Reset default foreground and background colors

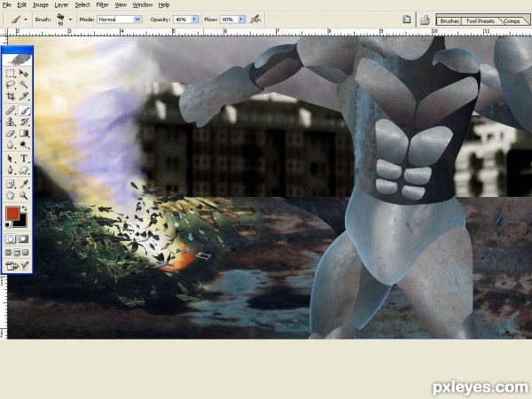click(x=7, y=224)
